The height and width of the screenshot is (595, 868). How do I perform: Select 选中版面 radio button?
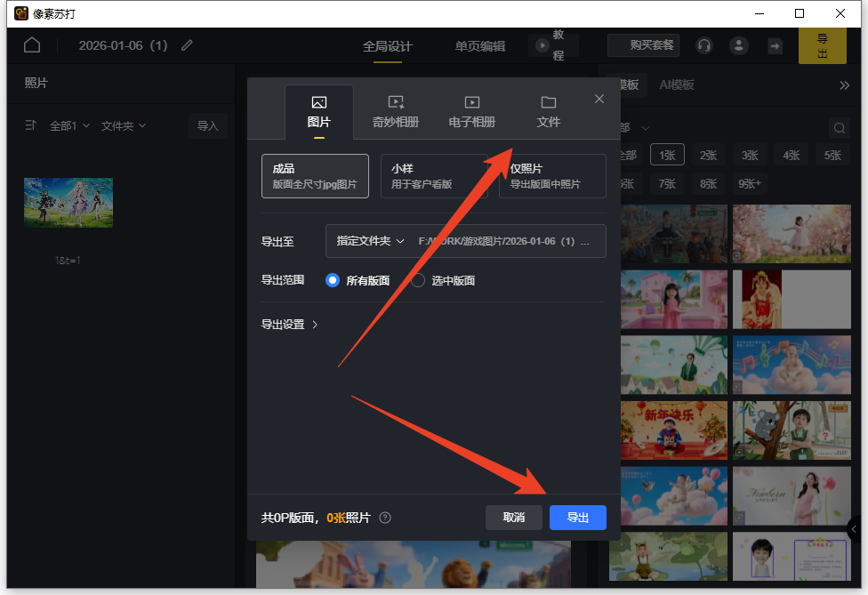pyautogui.click(x=418, y=281)
